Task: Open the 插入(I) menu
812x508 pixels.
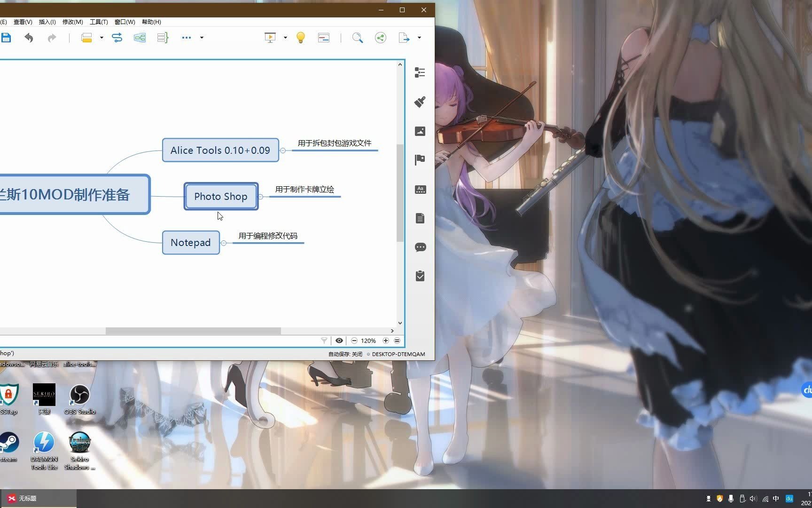Action: 47,22
